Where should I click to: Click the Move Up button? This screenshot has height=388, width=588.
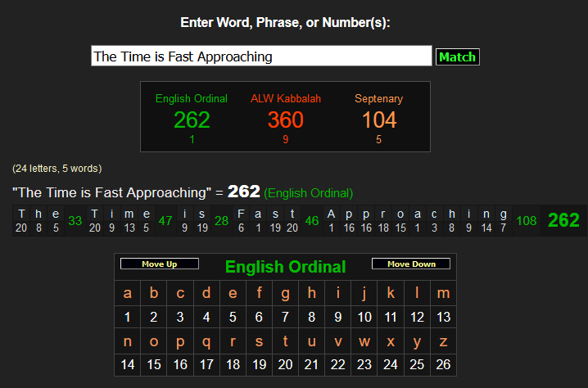click(x=160, y=264)
